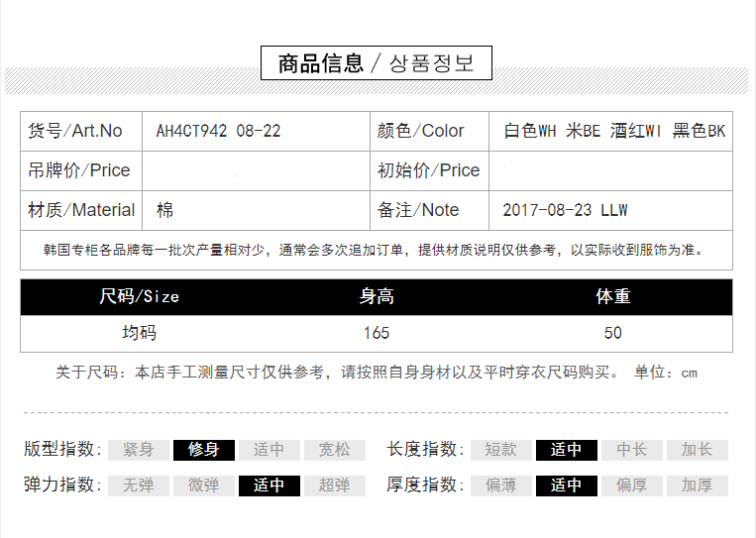Select 偏厚 thickness option
Screen dimensions: 756x538
point(631,485)
